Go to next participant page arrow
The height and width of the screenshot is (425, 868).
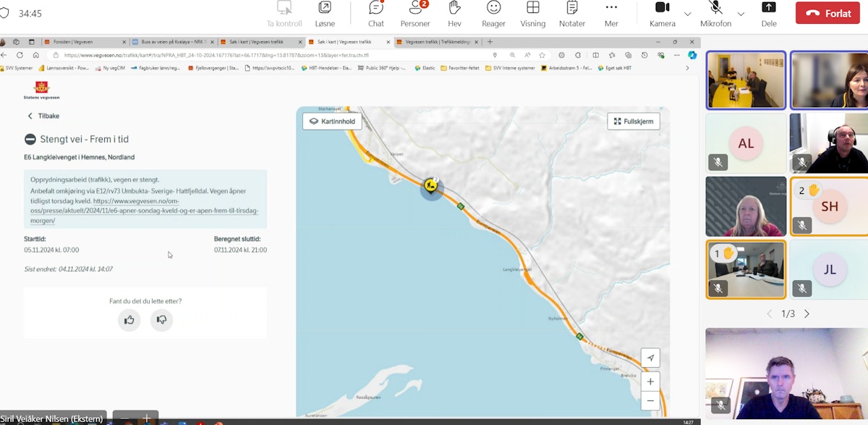[807, 314]
